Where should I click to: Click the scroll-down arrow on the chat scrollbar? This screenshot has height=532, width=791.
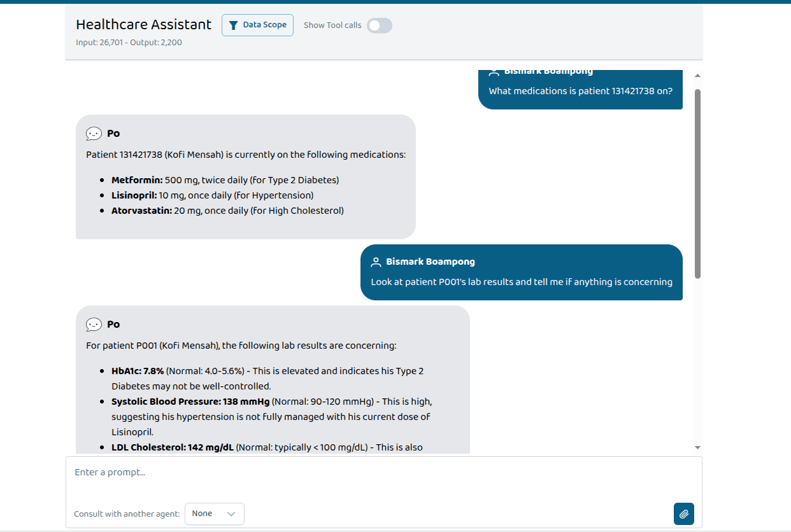click(x=697, y=446)
